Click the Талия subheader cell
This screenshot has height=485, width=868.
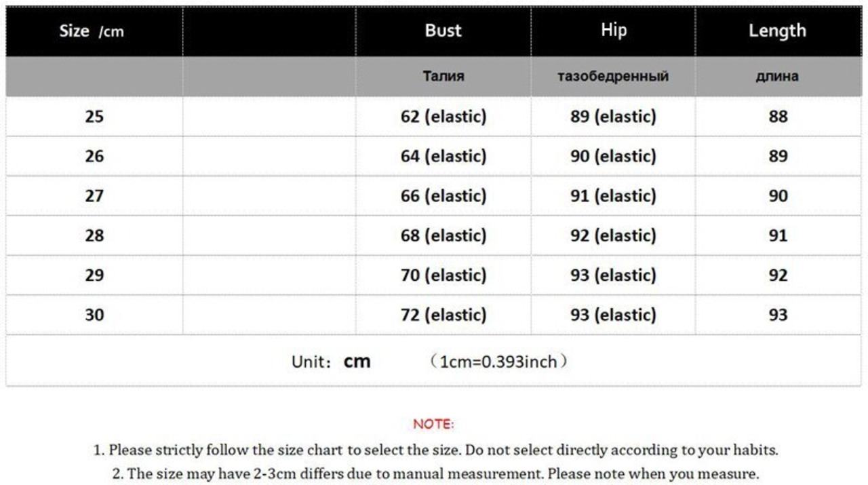tap(443, 76)
